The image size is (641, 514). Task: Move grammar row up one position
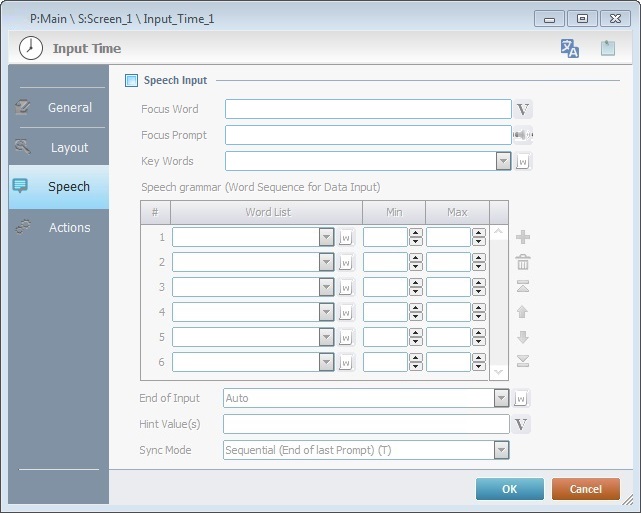coord(523,312)
